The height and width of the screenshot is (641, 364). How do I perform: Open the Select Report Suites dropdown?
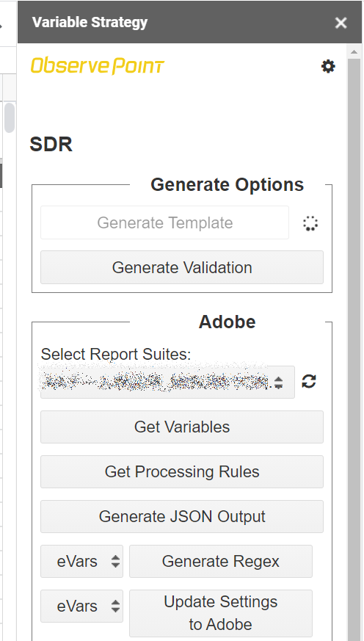(167, 382)
